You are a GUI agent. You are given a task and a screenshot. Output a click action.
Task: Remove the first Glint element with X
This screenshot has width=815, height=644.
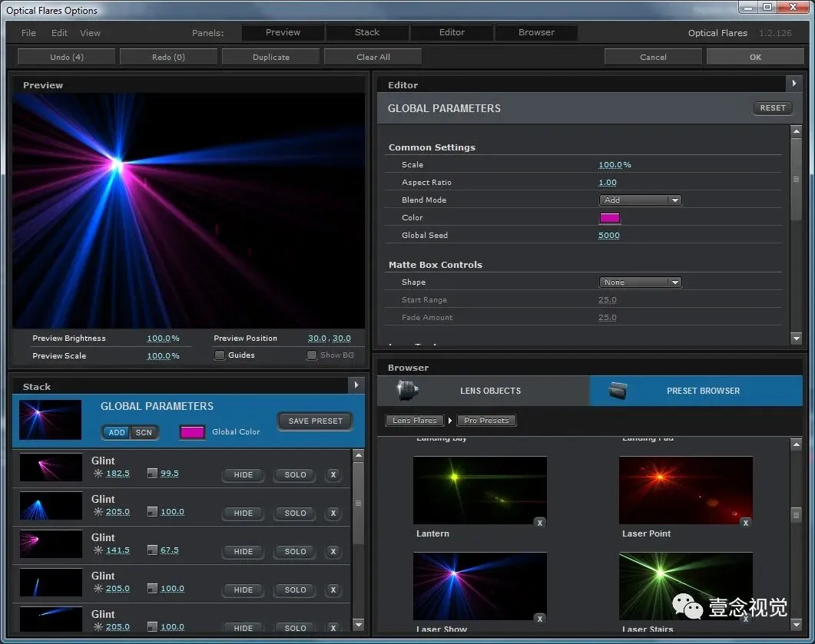coord(333,474)
